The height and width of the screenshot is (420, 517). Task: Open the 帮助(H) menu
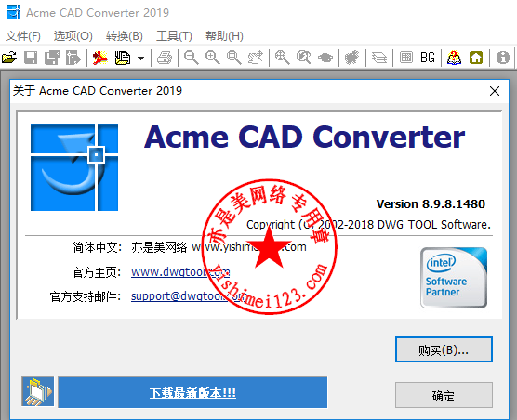224,35
